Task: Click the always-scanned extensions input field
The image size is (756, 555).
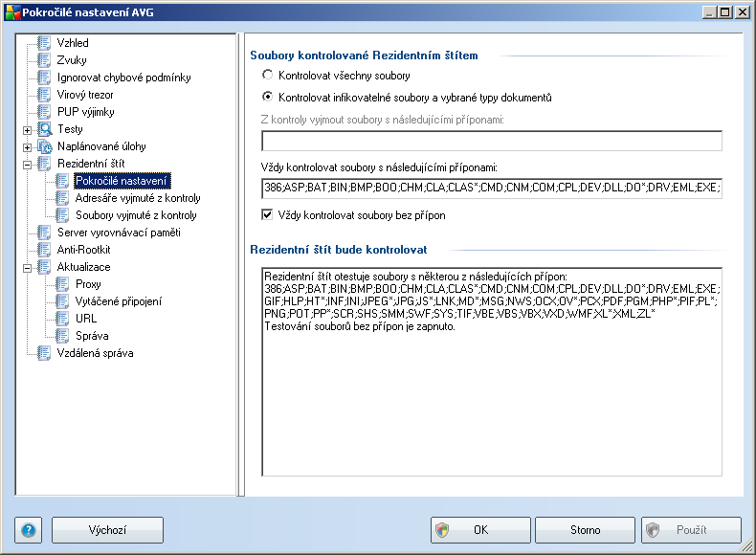Action: click(492, 188)
